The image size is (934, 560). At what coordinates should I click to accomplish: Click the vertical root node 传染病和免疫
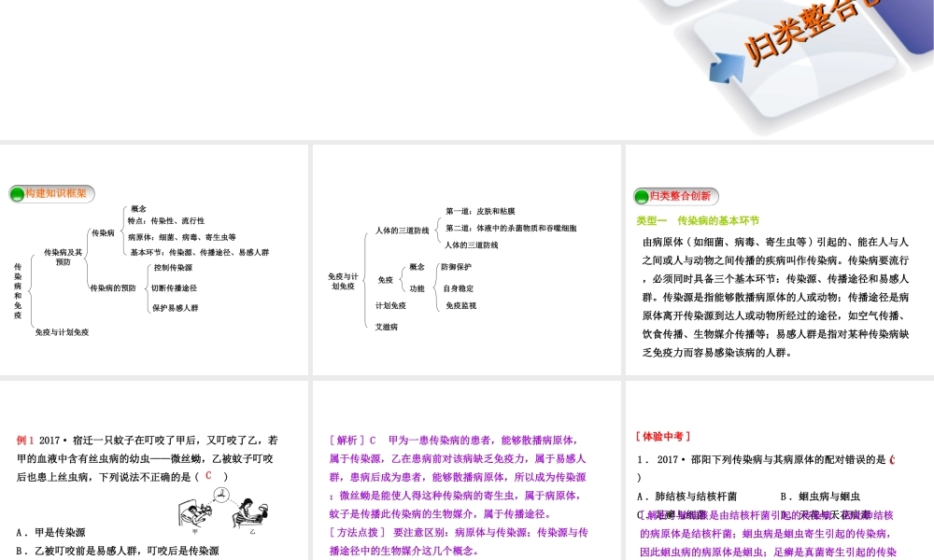click(18, 291)
